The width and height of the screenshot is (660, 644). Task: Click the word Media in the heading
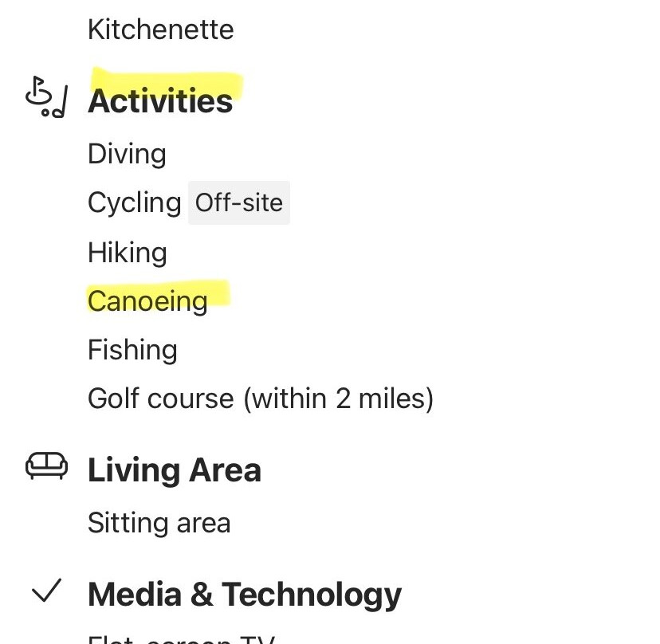click(x=135, y=595)
